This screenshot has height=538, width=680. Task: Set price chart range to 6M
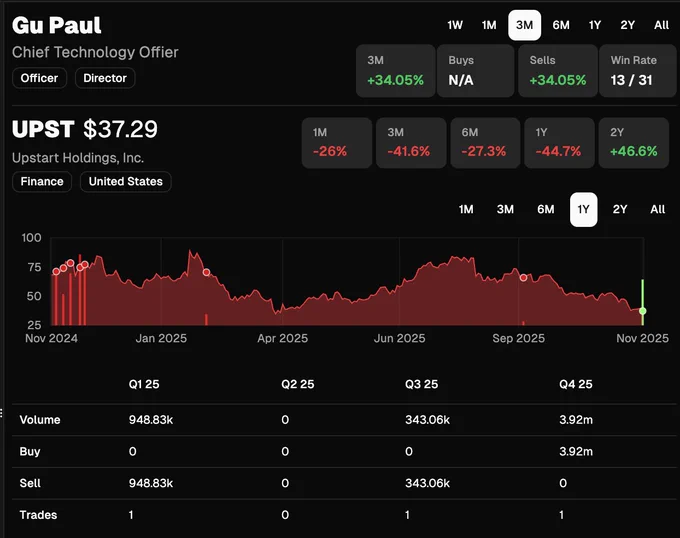tap(546, 209)
